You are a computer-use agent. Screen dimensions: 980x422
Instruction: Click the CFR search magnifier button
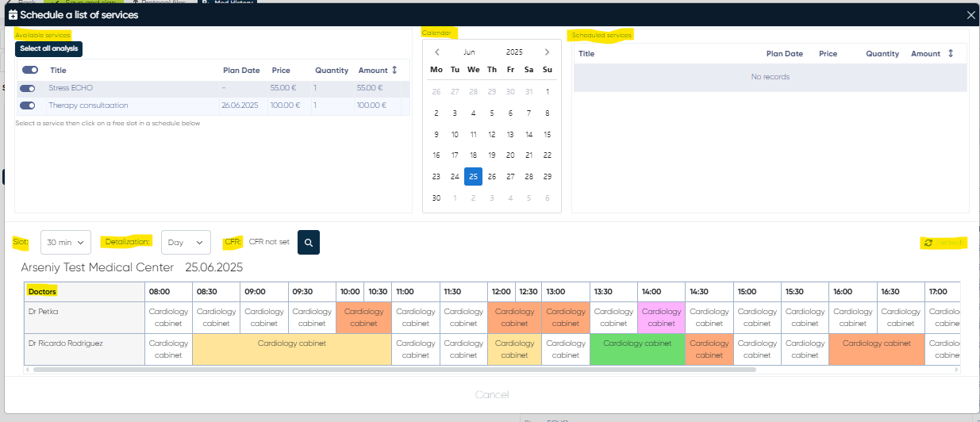(x=309, y=243)
